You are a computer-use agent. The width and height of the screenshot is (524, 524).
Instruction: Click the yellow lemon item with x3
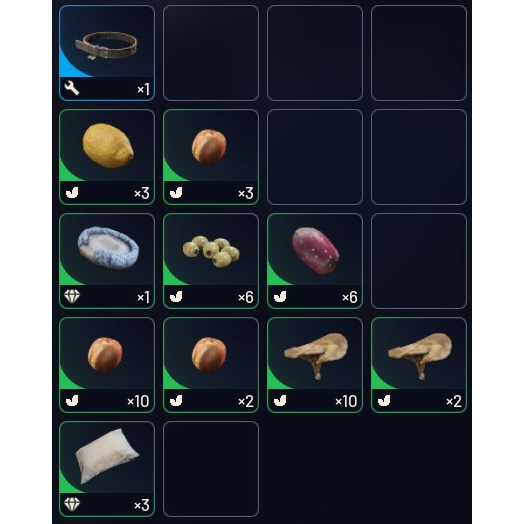point(107,157)
